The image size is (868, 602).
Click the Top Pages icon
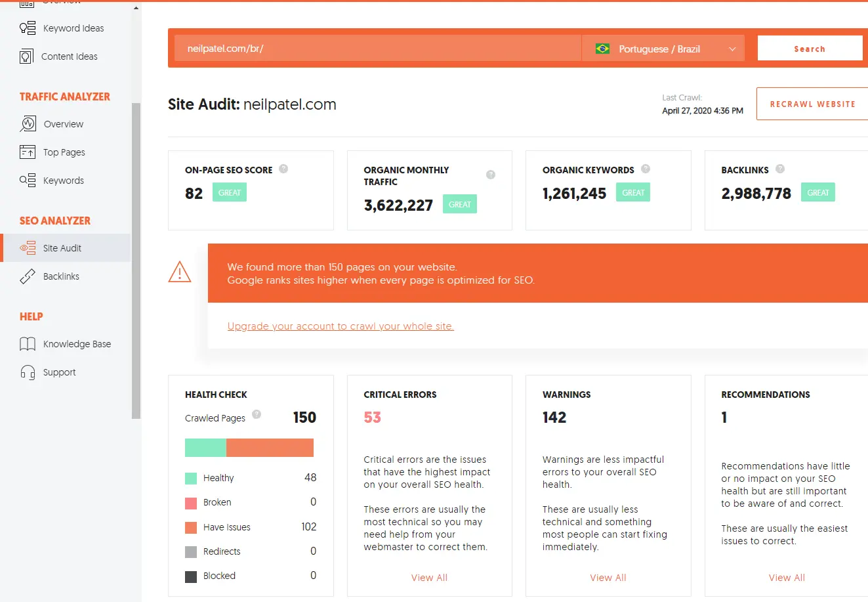pos(28,152)
